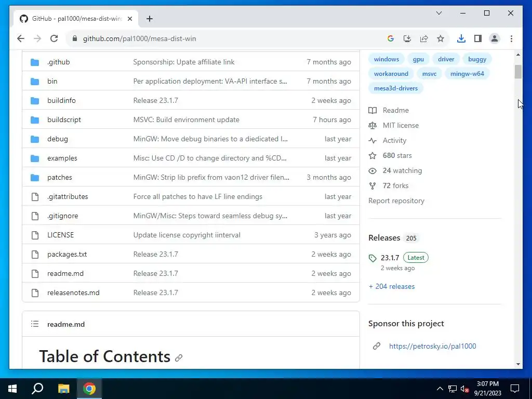Toggle Chrome side panel icon
The width and height of the screenshot is (532, 399).
click(x=478, y=38)
